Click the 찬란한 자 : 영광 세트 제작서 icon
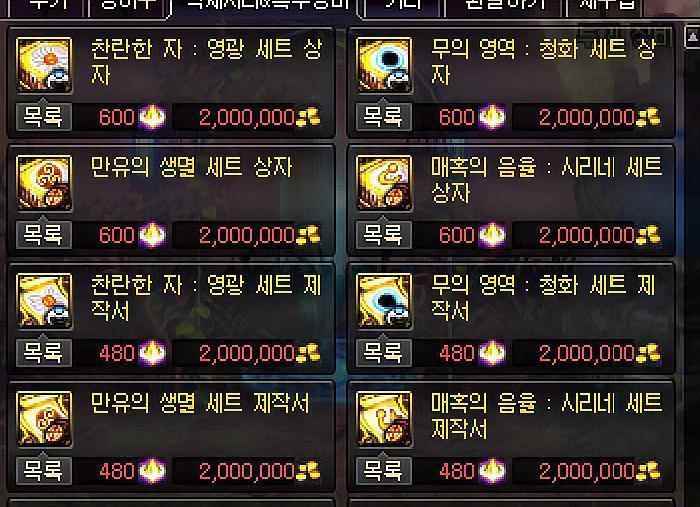 coord(44,301)
